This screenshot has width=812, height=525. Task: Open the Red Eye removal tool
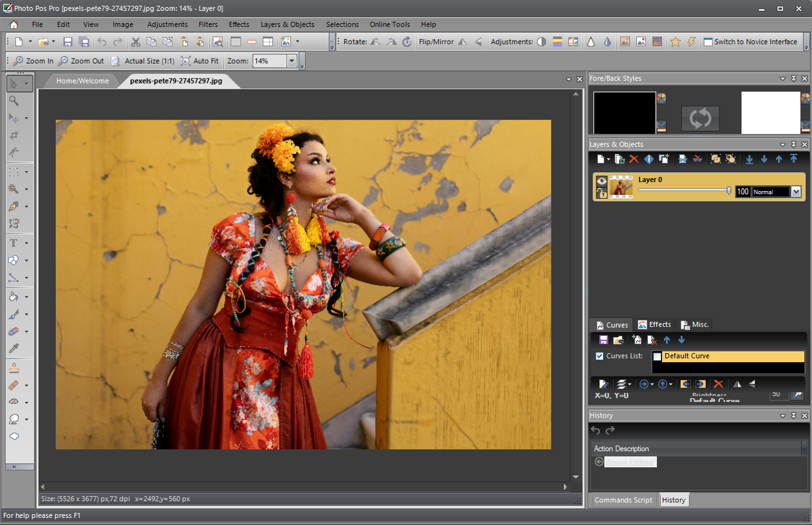tap(13, 401)
